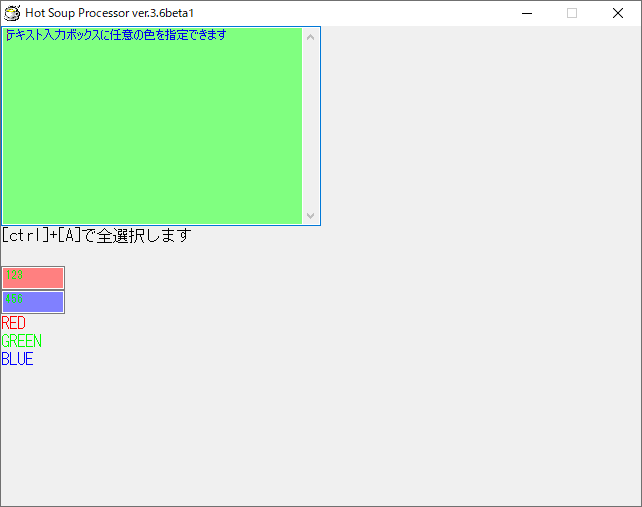
Task: Click the blue BLUE label
Action: (x=17, y=359)
